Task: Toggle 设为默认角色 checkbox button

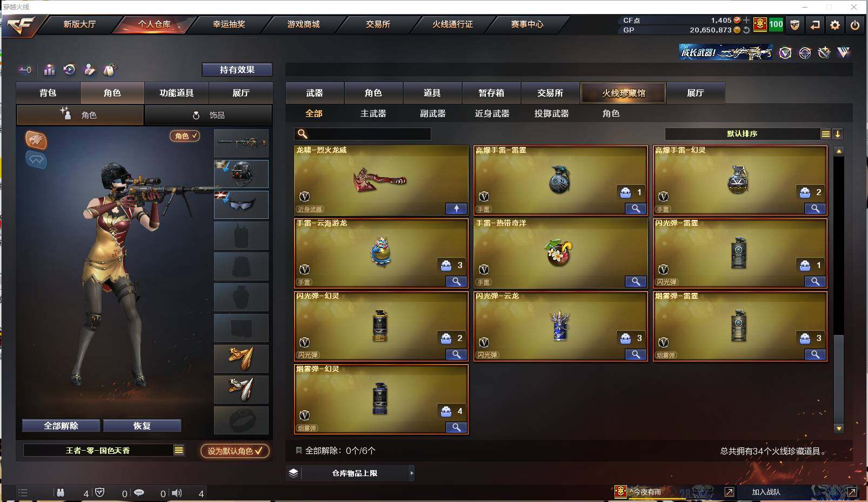Action: (235, 451)
